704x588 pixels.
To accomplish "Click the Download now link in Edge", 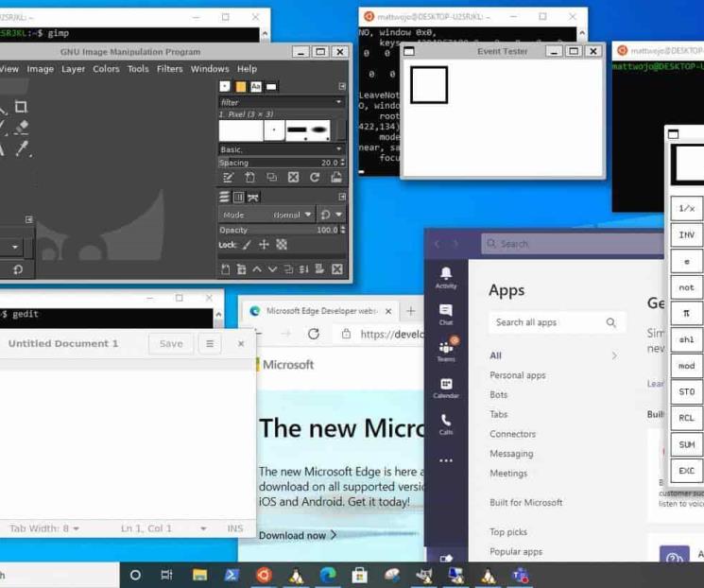I will pyautogui.click(x=298, y=535).
